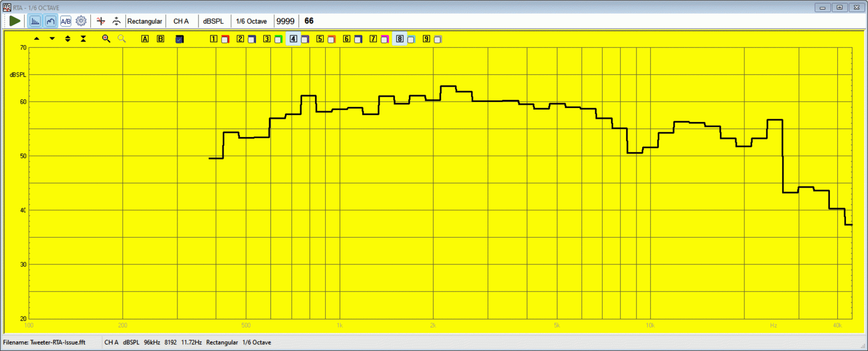Click the A/B comparison icon
This screenshot has width=868, height=351.
[x=66, y=21]
